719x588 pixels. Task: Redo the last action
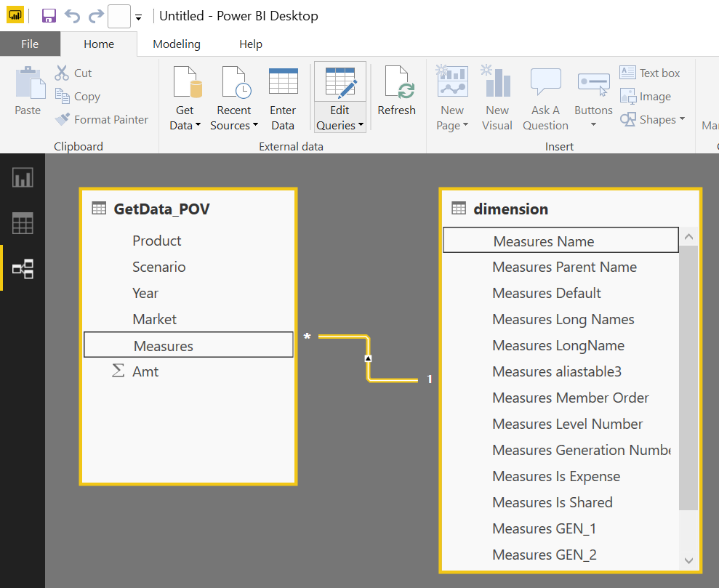[x=96, y=16]
